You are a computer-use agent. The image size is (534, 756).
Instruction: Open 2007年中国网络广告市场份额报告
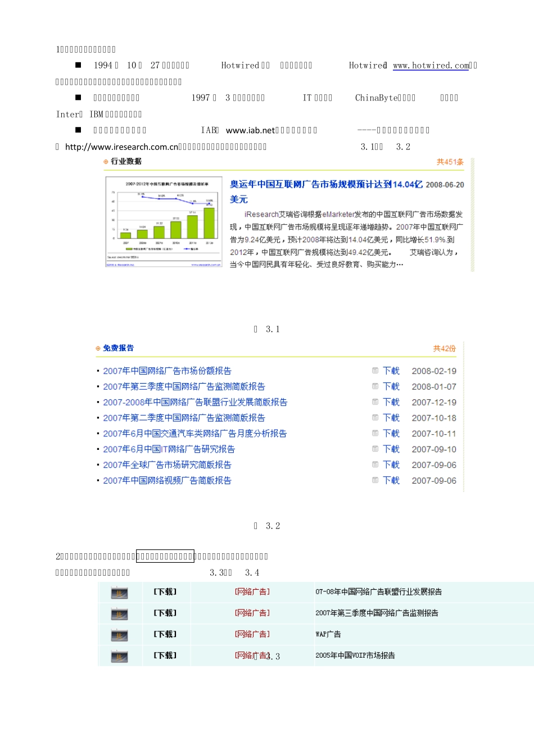[167, 371]
